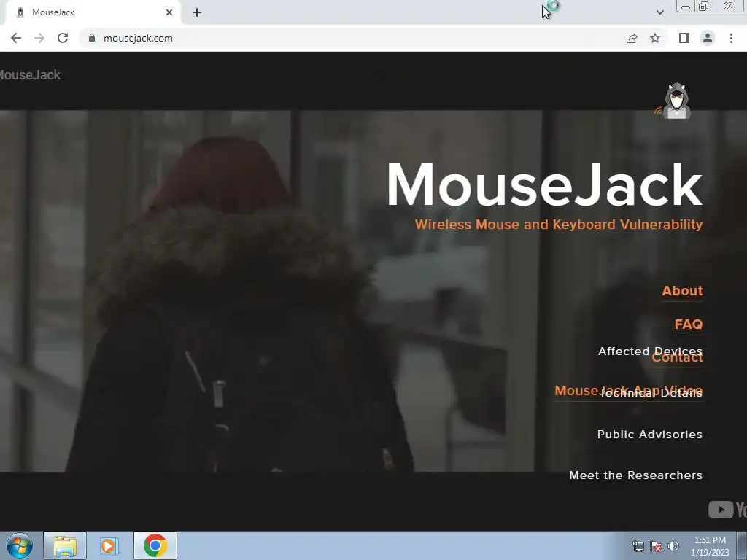Open the Windows Start menu
Screen dimensions: 747x560
point(20,545)
